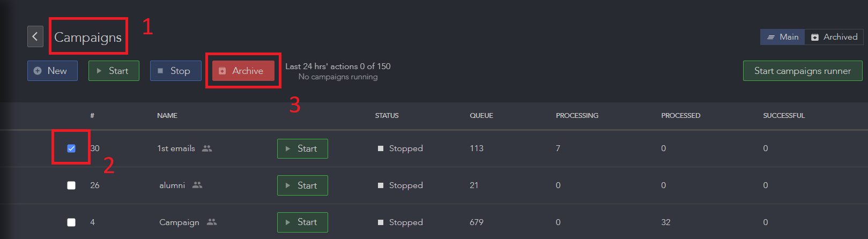The height and width of the screenshot is (239, 868).
Task: Create a new campaign with New button
Action: pyautogui.click(x=53, y=71)
